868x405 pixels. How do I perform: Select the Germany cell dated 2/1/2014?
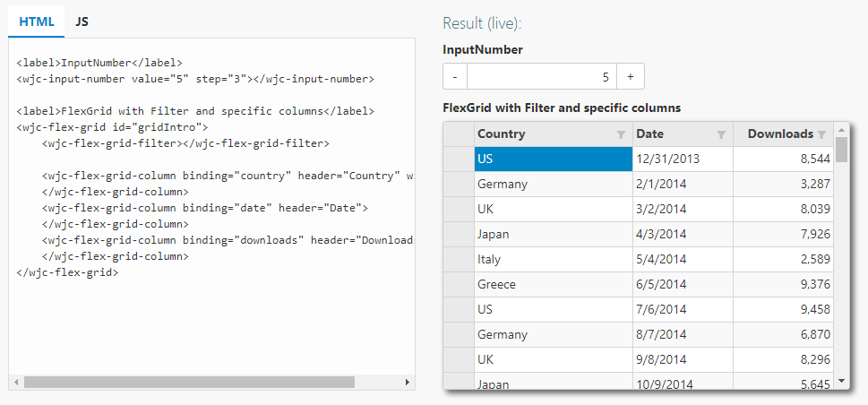[x=553, y=185]
